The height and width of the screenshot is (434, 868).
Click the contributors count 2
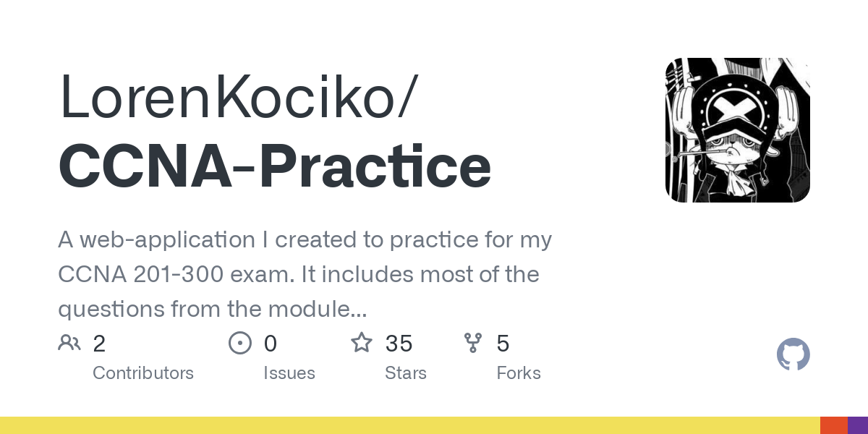pos(99,344)
